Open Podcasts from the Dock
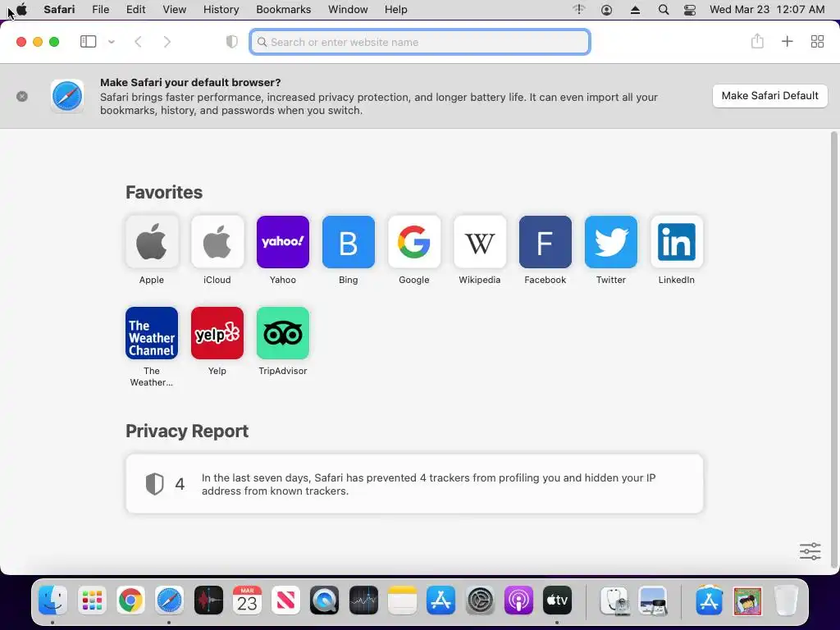840x630 pixels. pos(518,600)
